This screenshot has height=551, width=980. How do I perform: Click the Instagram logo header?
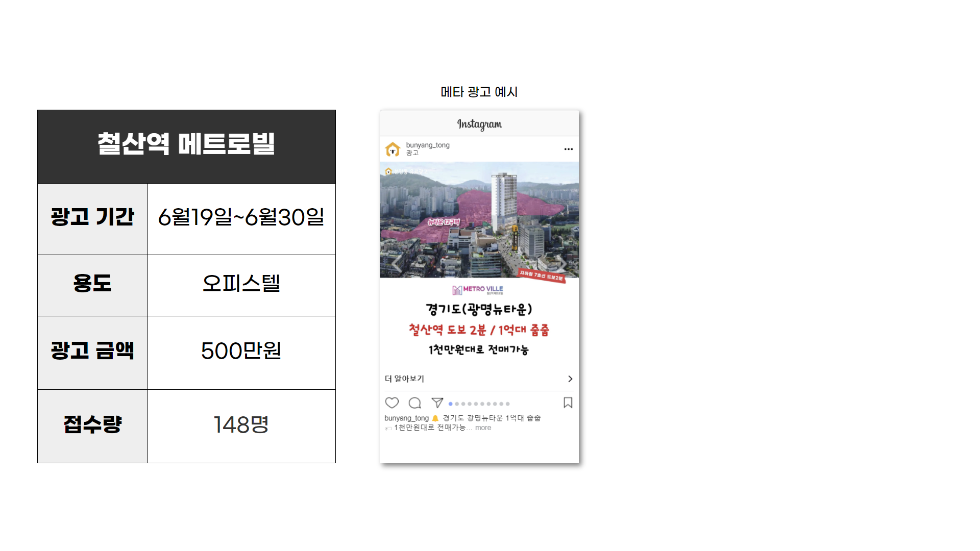[x=479, y=124]
